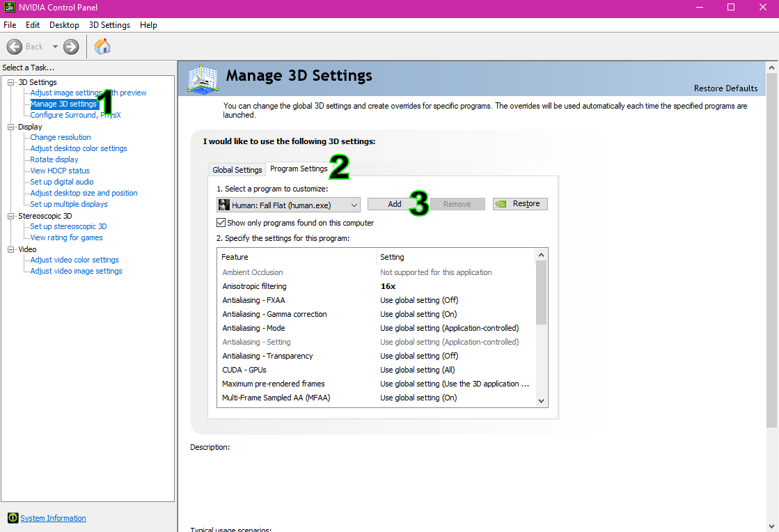Click the Remove button
This screenshot has width=779, height=532.
(457, 204)
